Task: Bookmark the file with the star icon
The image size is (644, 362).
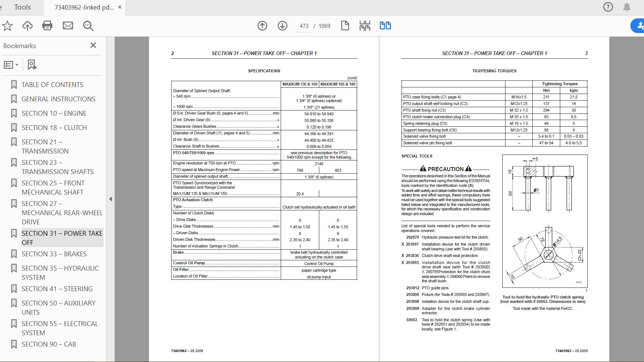Action: tap(7, 26)
